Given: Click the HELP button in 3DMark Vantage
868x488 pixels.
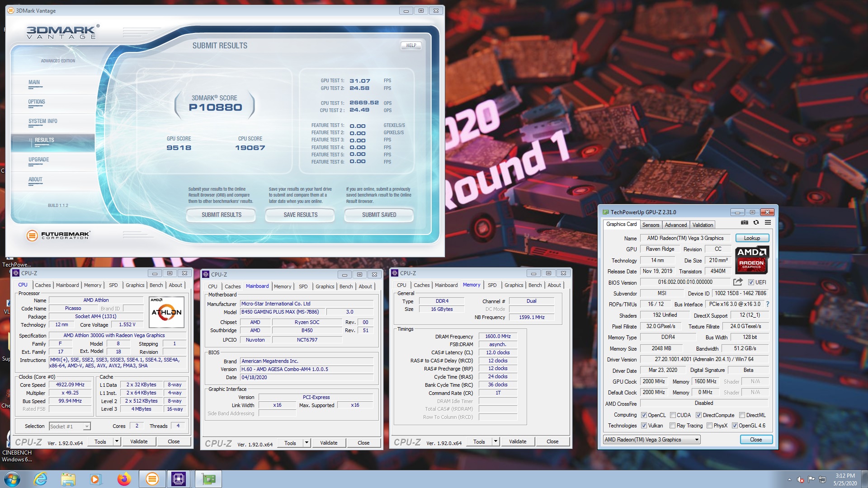Looking at the screenshot, I should coord(411,45).
